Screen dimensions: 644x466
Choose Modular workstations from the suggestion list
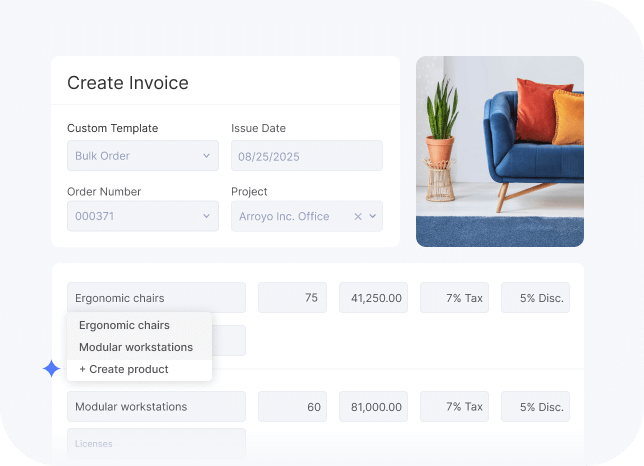coord(136,347)
